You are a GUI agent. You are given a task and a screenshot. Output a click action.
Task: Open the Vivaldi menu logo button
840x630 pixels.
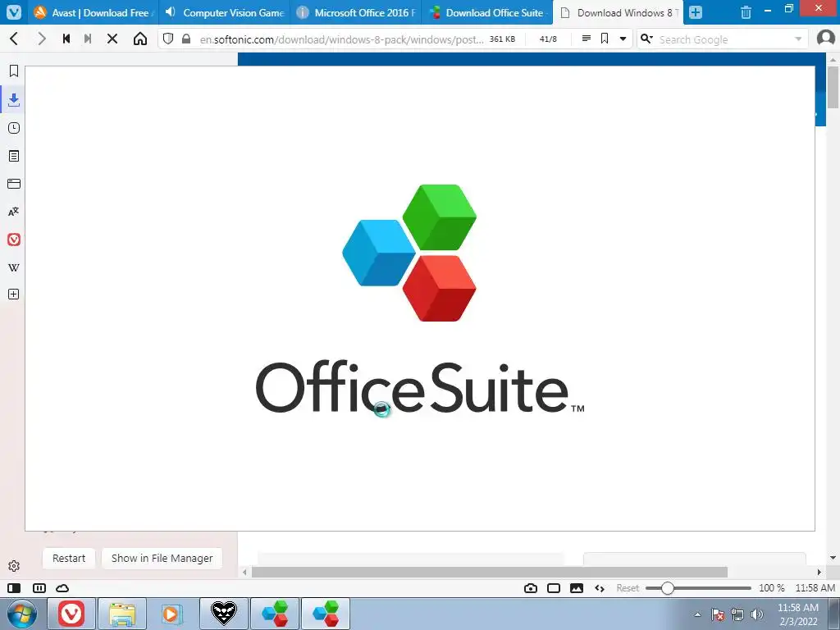tap(13, 11)
